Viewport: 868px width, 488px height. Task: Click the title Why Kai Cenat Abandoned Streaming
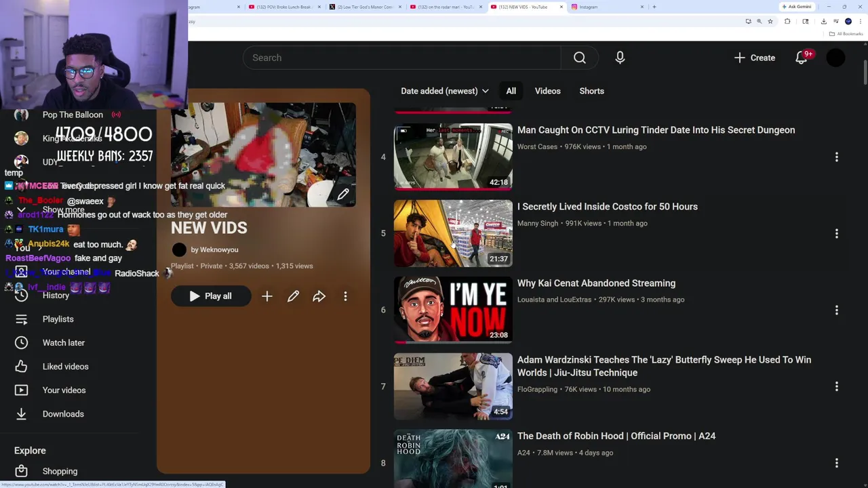[596, 283]
